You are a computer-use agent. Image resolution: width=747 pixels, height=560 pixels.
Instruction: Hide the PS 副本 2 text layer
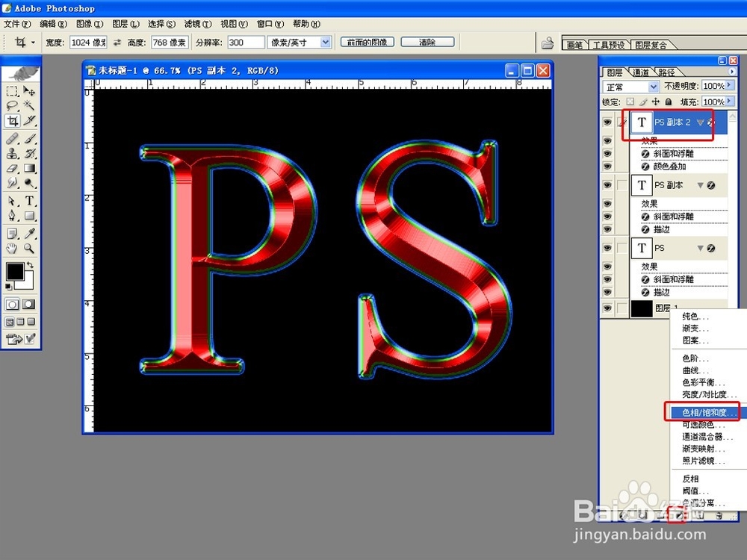point(607,122)
